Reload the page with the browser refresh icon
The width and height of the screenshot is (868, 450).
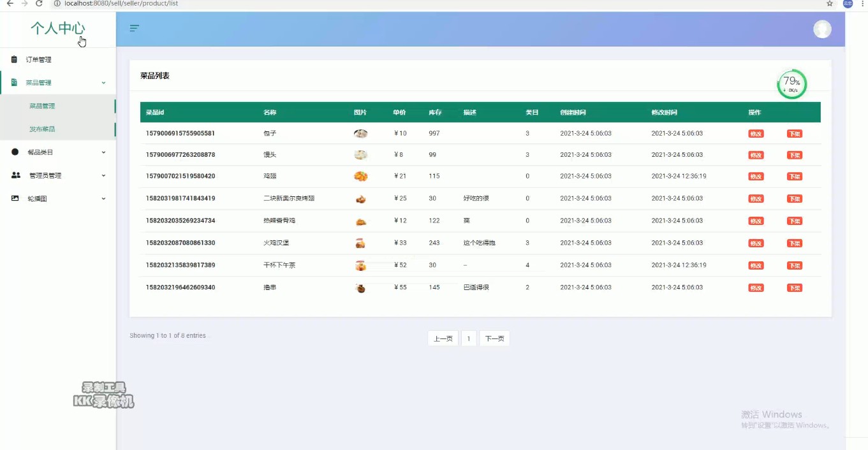40,4
